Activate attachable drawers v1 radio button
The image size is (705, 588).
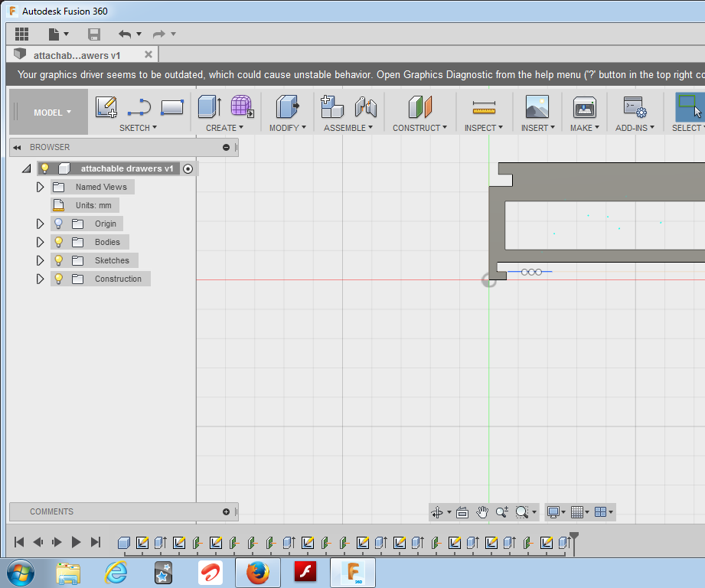(188, 168)
